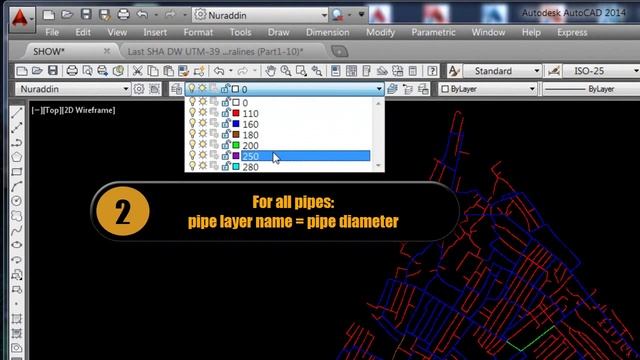Toggle lock icon for layer 160

click(x=225, y=124)
